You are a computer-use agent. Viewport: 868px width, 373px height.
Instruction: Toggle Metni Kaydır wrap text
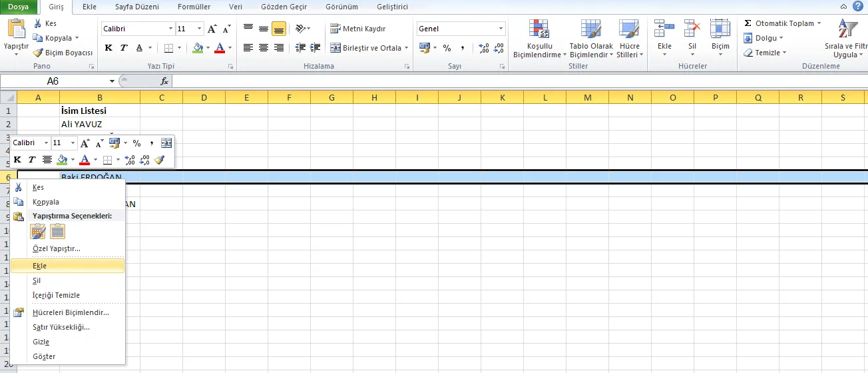(358, 29)
